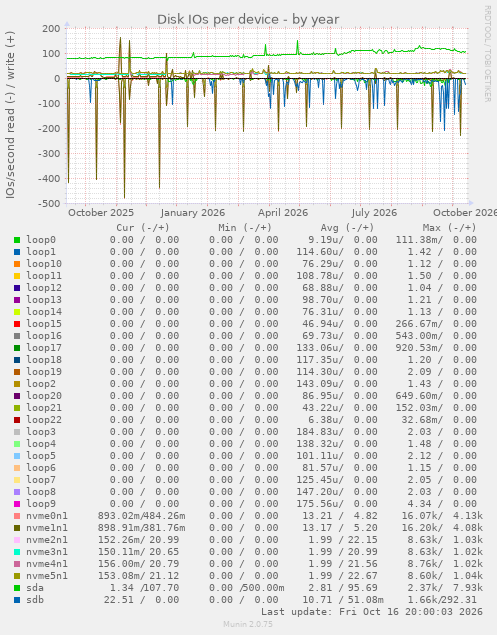Click the 'Munin 2.0.75' footer text
Image resolution: width=497 pixels, height=635 pixels.
[248, 624]
